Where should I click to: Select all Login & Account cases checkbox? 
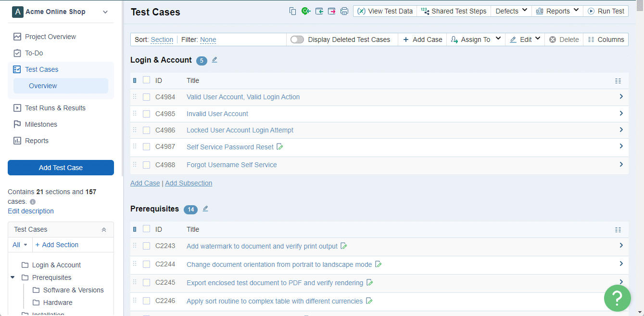pos(147,80)
